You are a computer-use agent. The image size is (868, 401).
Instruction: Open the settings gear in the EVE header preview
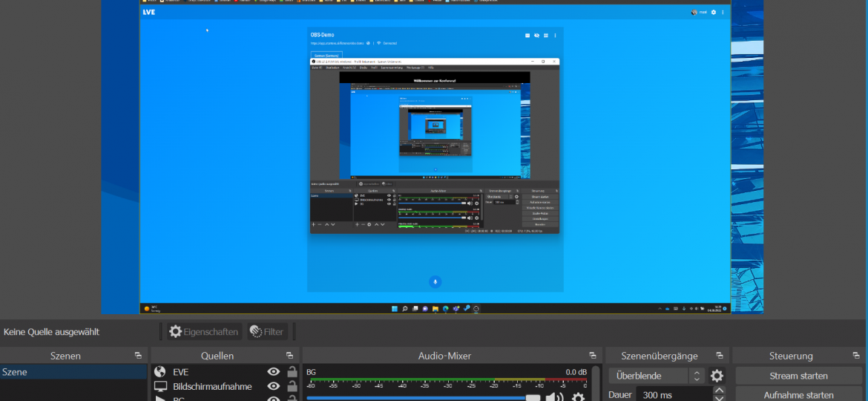coord(714,12)
